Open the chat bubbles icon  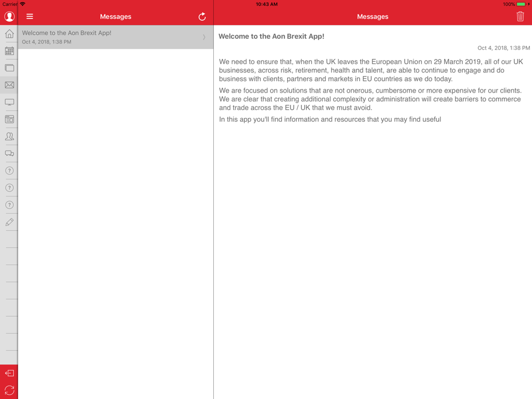10,153
